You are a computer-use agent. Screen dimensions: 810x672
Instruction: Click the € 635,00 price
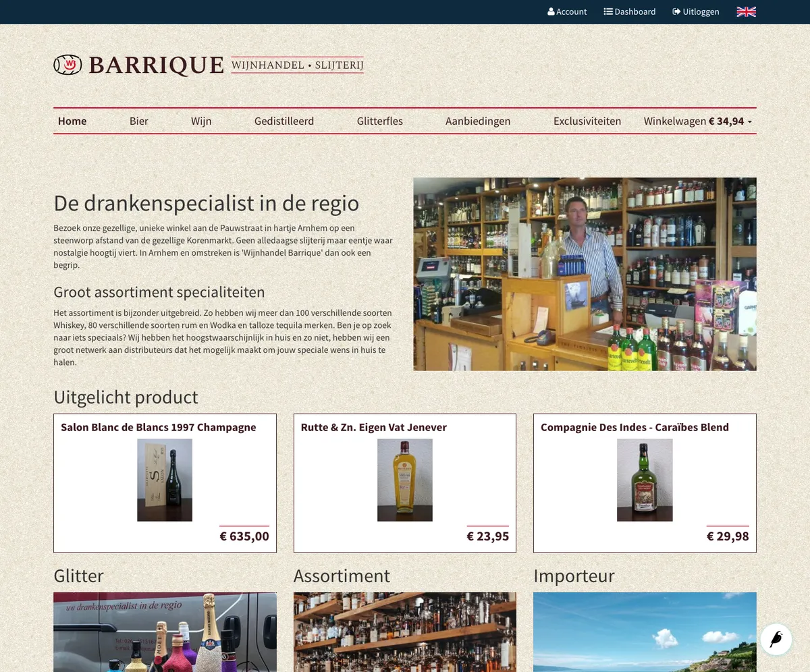(x=244, y=536)
